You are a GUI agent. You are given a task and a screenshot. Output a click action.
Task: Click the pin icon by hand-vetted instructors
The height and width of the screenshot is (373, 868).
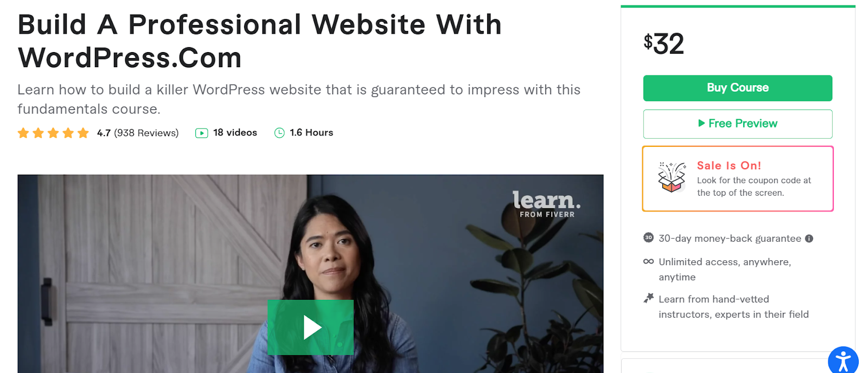(648, 298)
